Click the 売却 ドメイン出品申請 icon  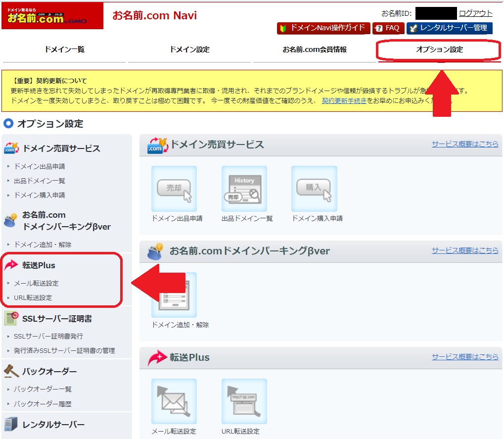tap(174, 189)
